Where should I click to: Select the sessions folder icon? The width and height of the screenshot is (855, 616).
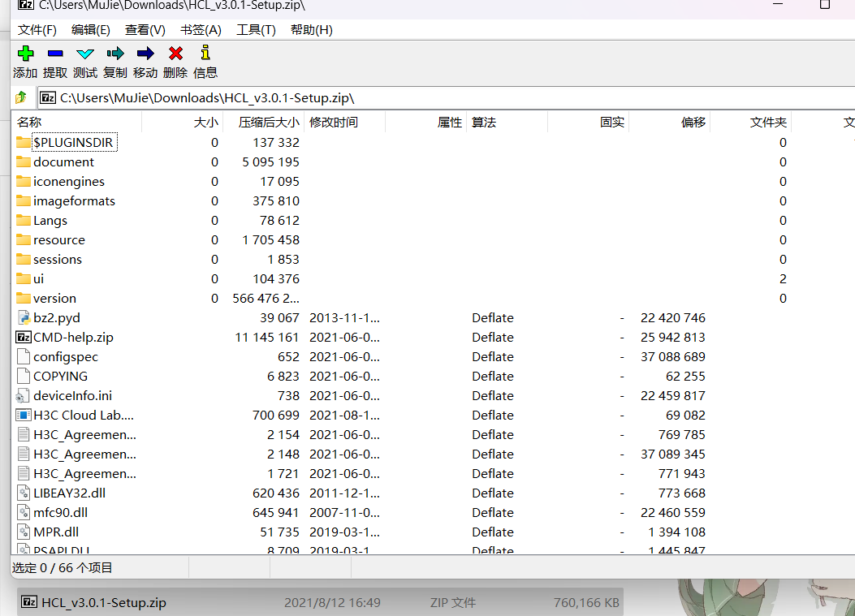[24, 260]
